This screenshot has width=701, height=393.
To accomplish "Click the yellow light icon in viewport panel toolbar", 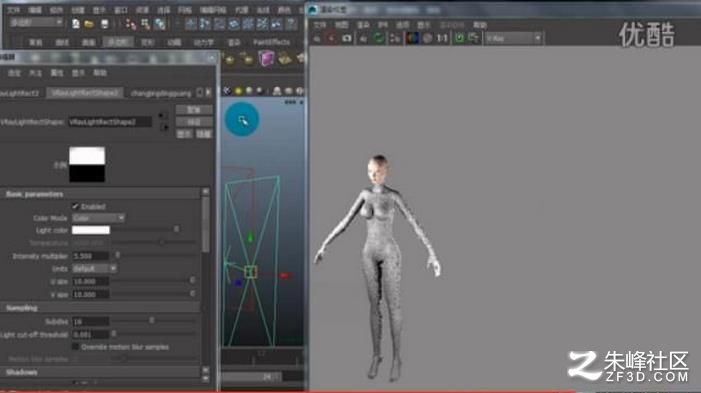I will [x=239, y=91].
